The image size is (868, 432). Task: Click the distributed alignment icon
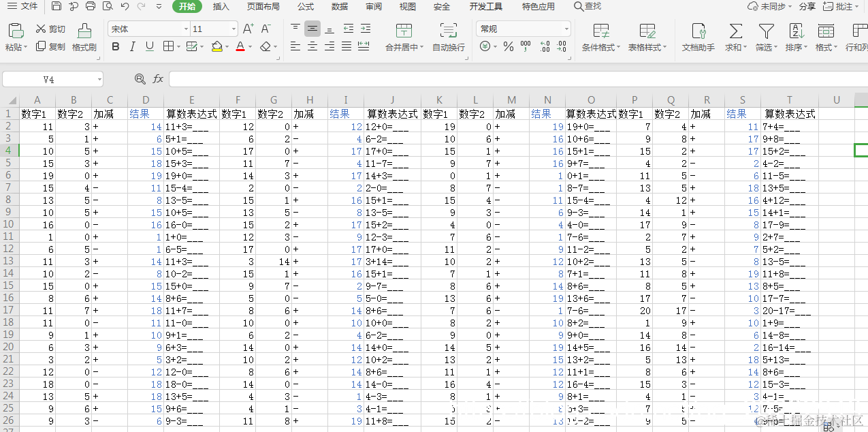[364, 46]
